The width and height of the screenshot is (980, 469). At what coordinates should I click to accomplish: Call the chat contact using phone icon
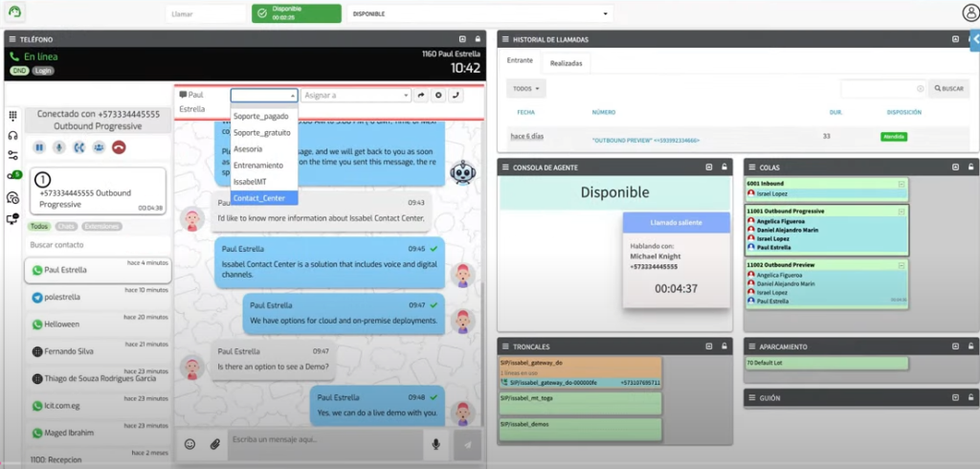coord(457,95)
